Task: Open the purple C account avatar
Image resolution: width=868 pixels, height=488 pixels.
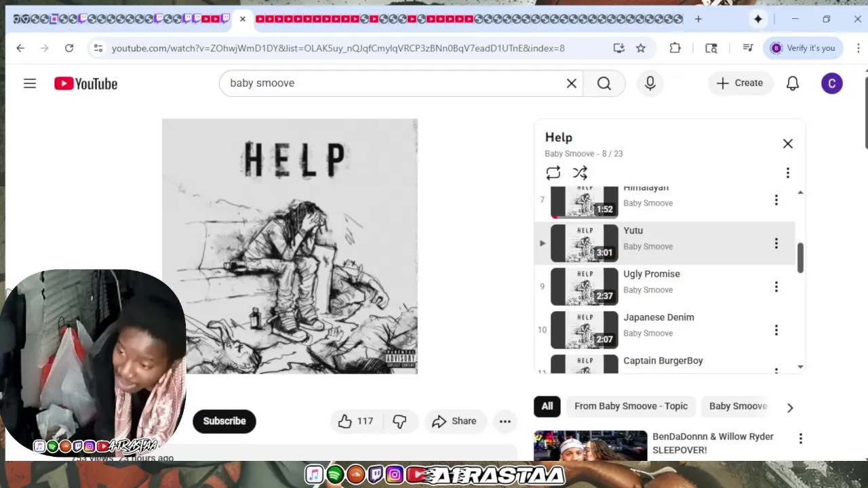Action: [x=832, y=83]
